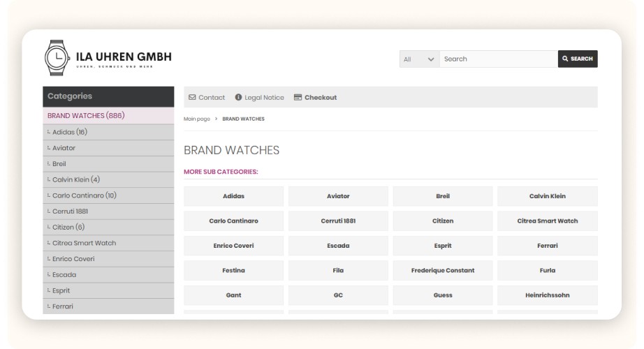This screenshot has width=644, height=349.
Task: Open Citrea Smart Watch tile
Action: pyautogui.click(x=548, y=221)
